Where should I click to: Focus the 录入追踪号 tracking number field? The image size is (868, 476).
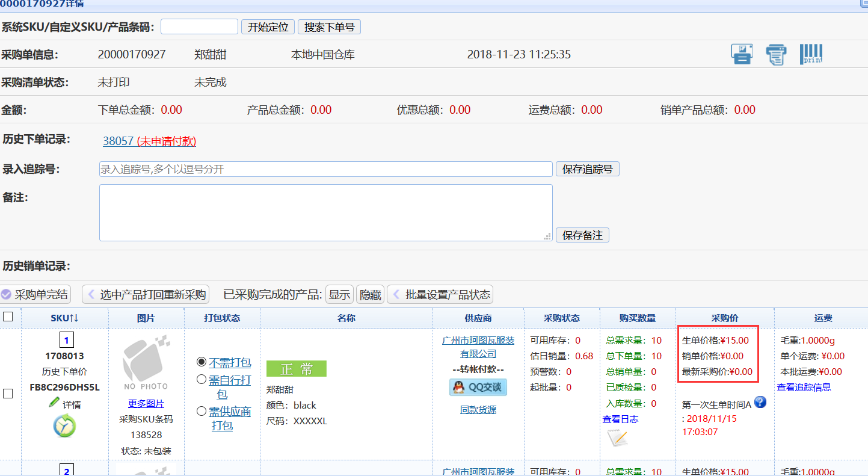click(325, 169)
